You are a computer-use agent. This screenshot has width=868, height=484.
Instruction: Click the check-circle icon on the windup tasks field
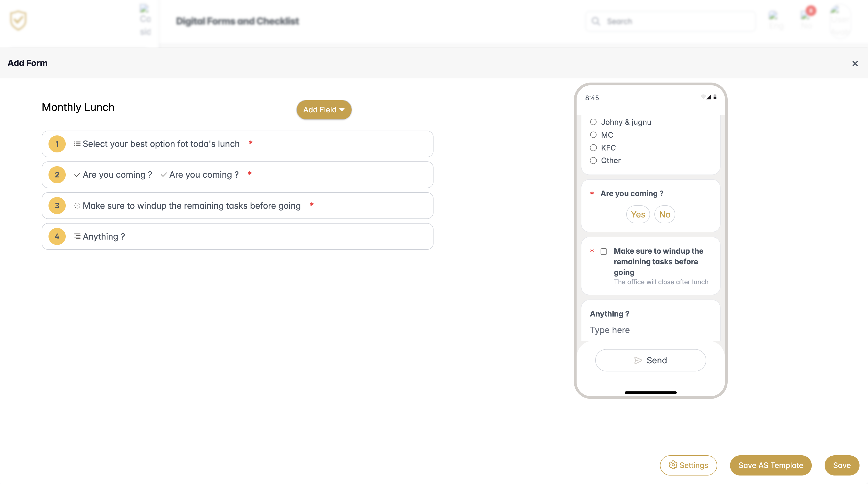coord(77,205)
